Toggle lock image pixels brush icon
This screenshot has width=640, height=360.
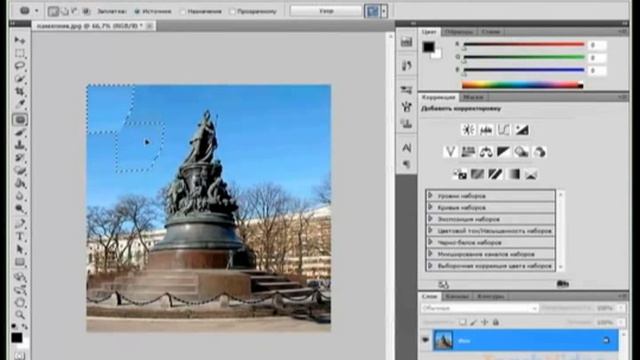click(x=473, y=322)
